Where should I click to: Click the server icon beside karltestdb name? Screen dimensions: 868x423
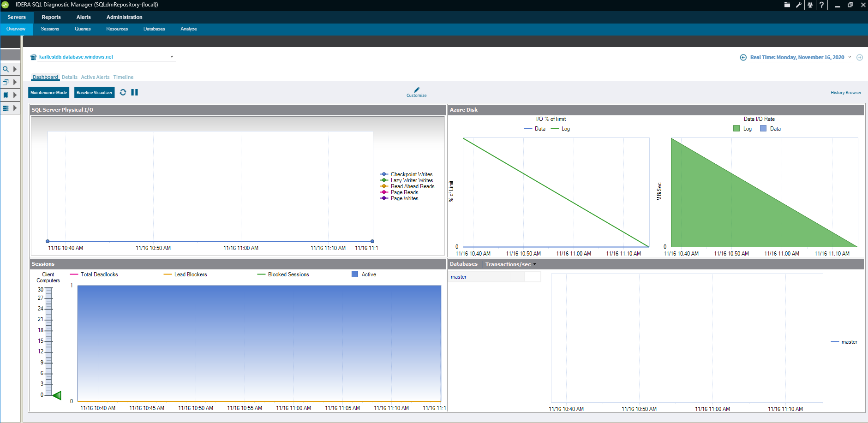pyautogui.click(x=33, y=57)
